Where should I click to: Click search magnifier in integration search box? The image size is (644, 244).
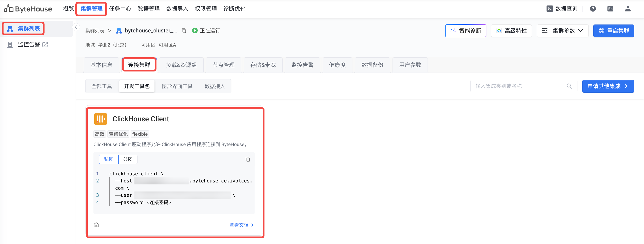(569, 86)
